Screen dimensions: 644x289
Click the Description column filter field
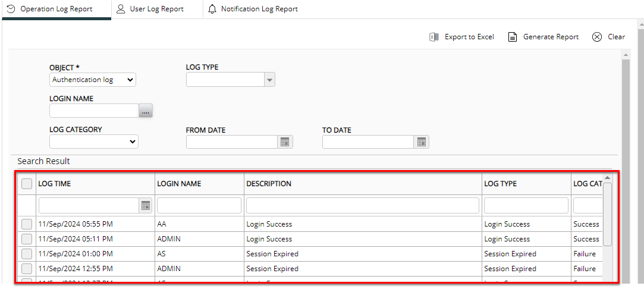(x=363, y=206)
